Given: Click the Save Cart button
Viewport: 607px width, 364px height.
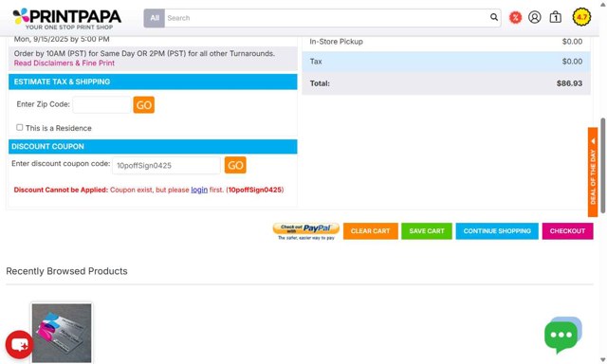Looking at the screenshot, I should (x=427, y=231).
